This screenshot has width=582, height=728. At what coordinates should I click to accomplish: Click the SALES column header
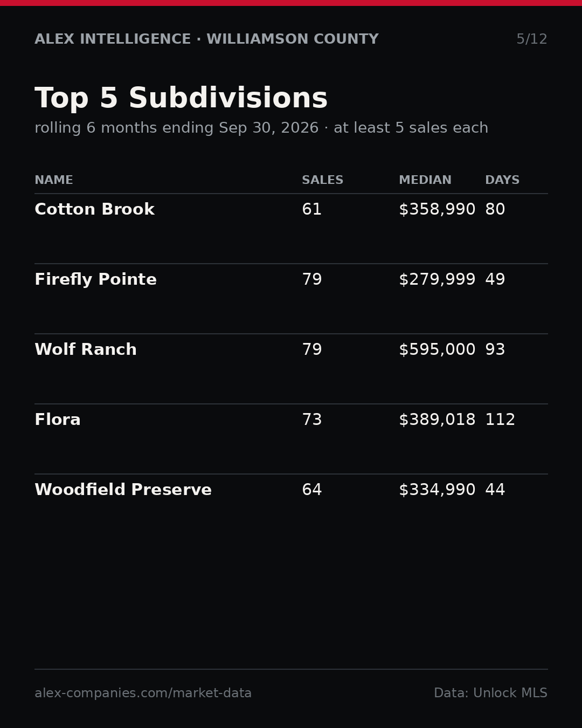coord(322,180)
